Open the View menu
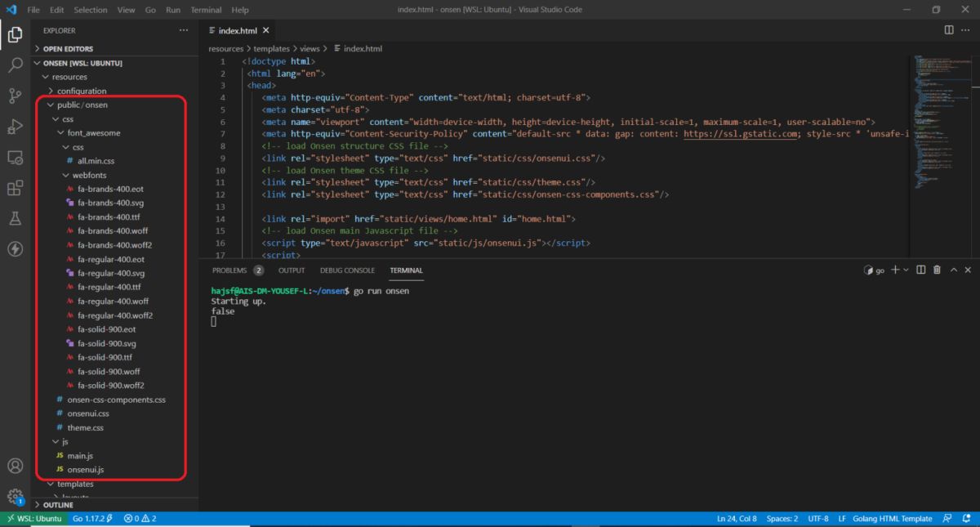The image size is (980, 527). 126,10
